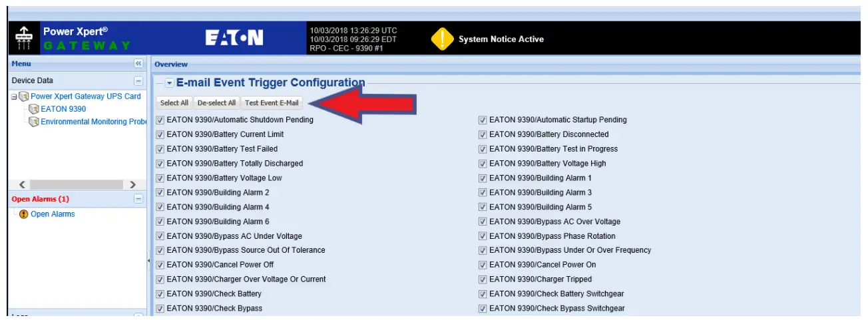This screenshot has width=868, height=320.
Task: Click the Power Xpert Gateway UPS Card device icon
Action: point(24,96)
